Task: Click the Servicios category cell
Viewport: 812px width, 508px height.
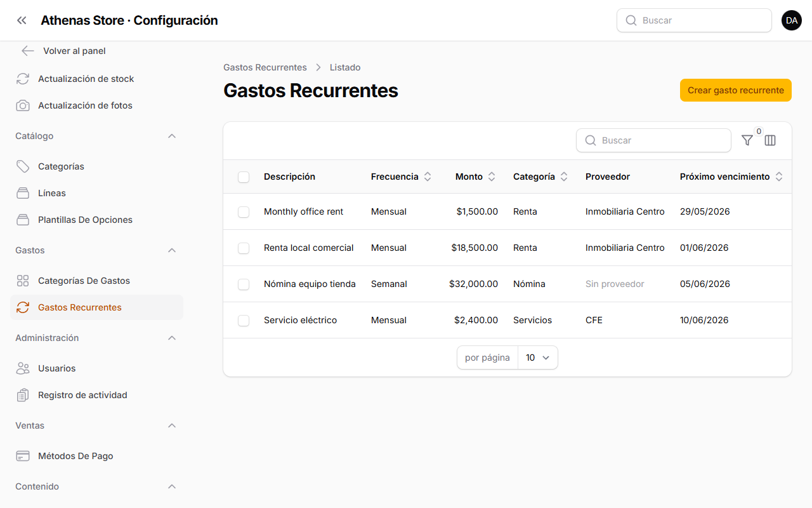Action: tap(532, 320)
